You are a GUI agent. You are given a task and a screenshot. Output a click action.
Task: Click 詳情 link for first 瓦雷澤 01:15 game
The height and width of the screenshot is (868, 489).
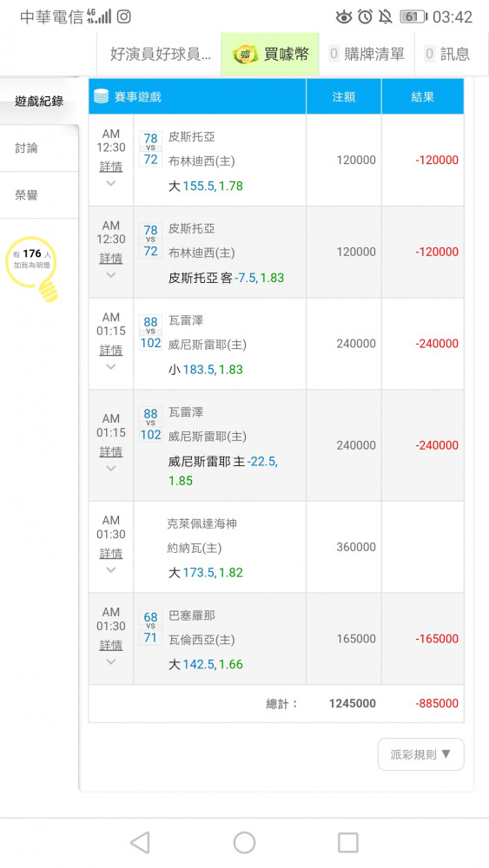click(x=111, y=350)
